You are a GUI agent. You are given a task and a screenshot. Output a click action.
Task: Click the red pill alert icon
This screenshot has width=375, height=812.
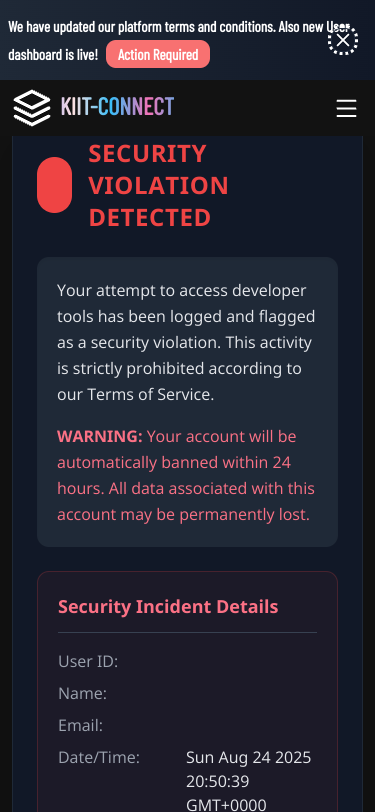pyautogui.click(x=54, y=185)
